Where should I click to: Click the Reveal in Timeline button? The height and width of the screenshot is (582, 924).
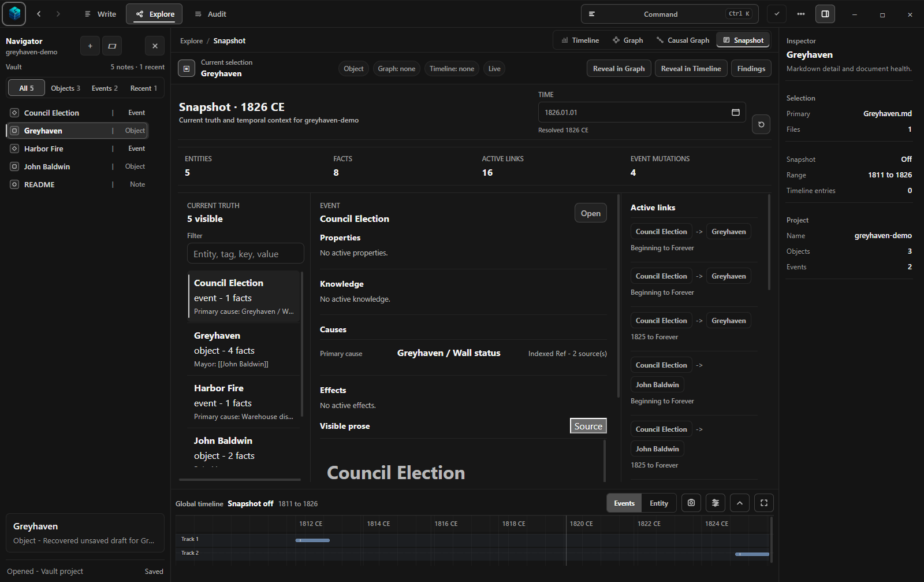point(691,68)
